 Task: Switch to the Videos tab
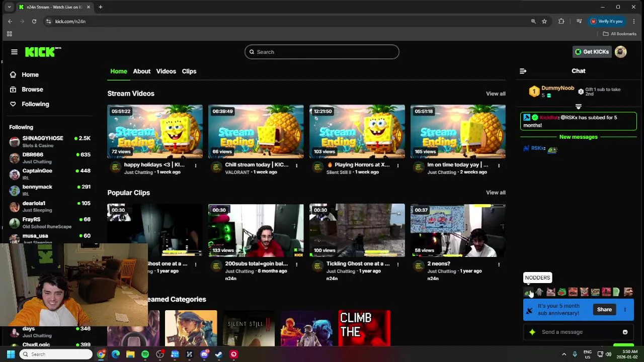click(x=166, y=71)
